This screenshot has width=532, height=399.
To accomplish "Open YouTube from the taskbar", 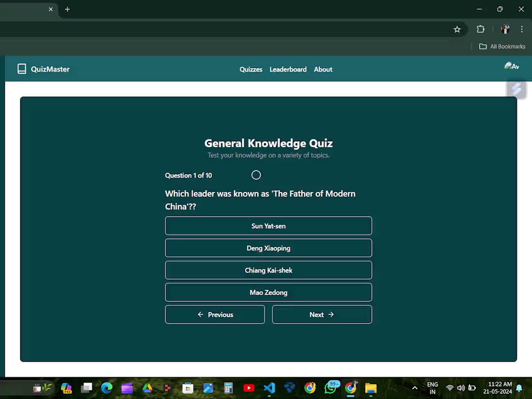I will 249,388.
